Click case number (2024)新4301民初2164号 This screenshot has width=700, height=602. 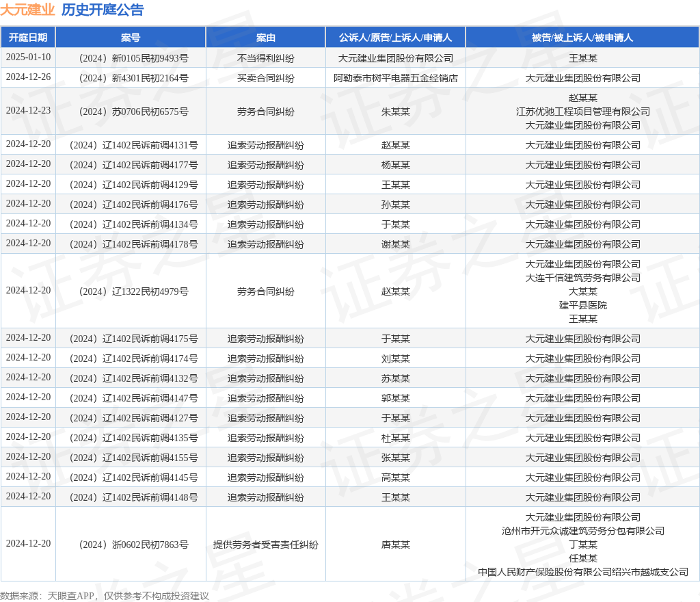click(134, 78)
